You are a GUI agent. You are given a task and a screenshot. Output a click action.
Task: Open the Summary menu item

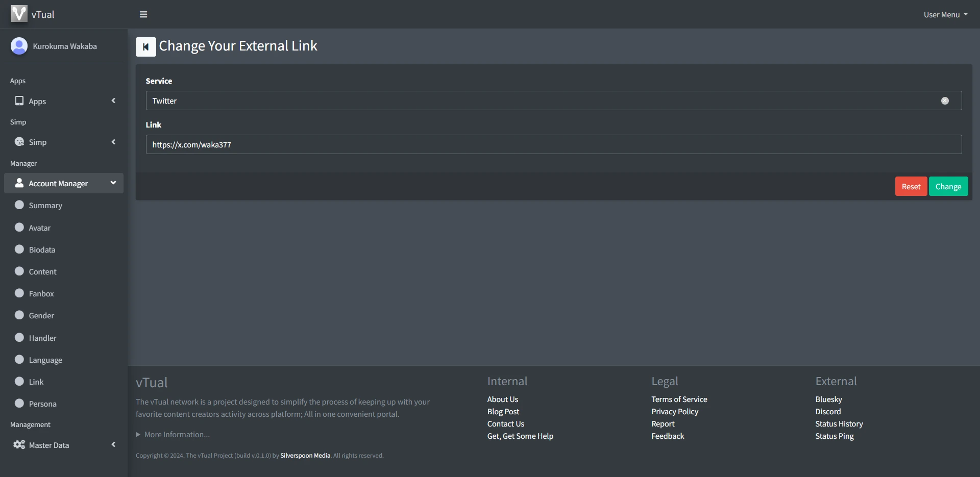(x=45, y=206)
